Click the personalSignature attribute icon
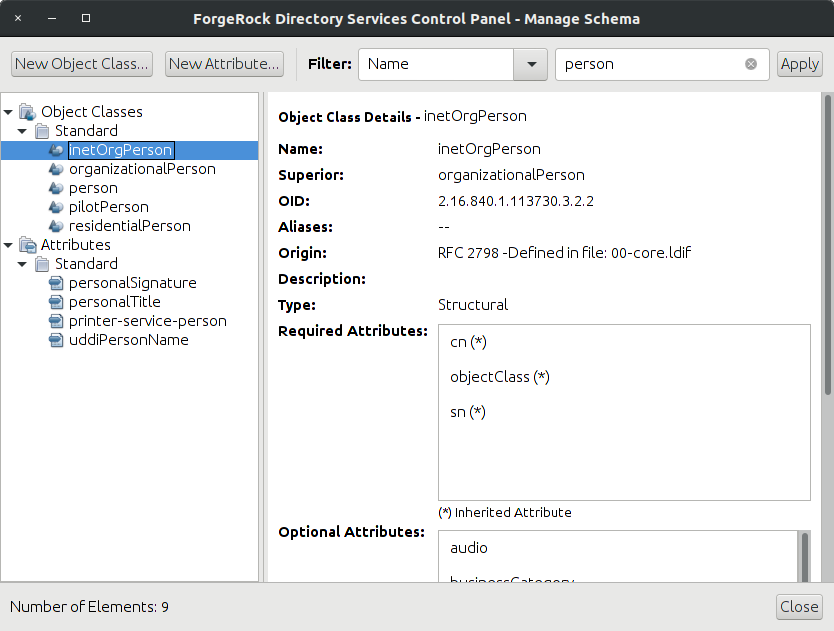 pyautogui.click(x=56, y=283)
